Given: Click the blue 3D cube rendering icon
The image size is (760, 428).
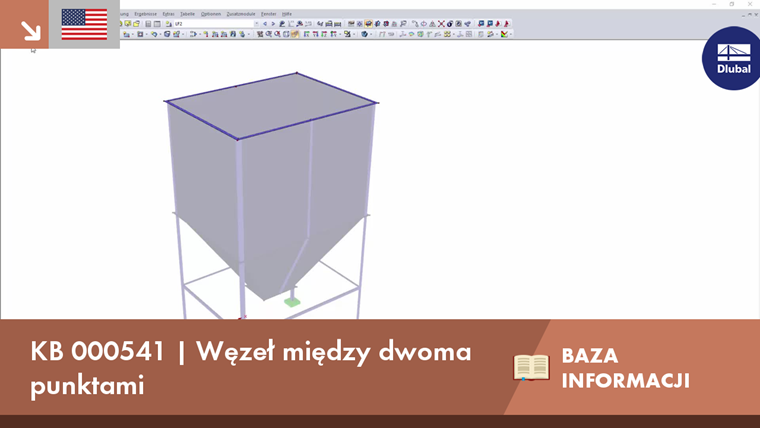Looking at the screenshot, I should [364, 34].
